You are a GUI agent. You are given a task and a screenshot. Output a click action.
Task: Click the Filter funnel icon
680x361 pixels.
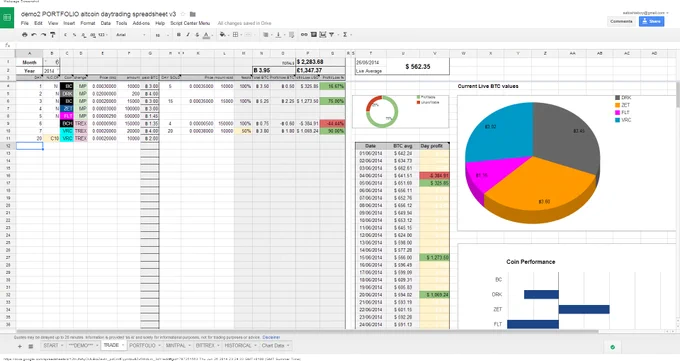[x=332, y=35]
